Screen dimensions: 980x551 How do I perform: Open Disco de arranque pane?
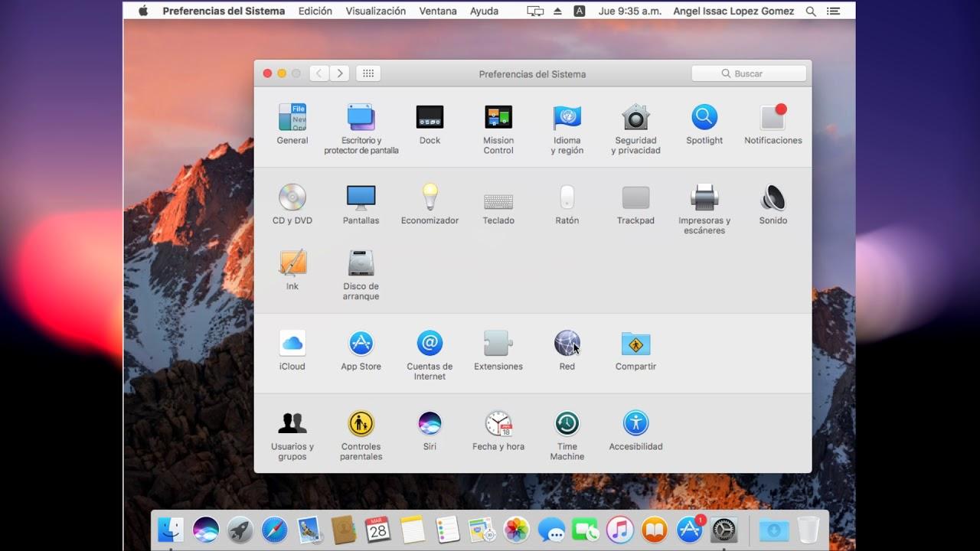tap(361, 262)
